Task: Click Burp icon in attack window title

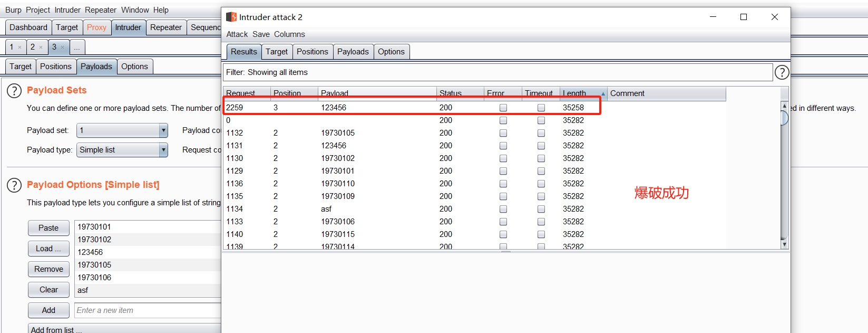Action: pyautogui.click(x=231, y=17)
